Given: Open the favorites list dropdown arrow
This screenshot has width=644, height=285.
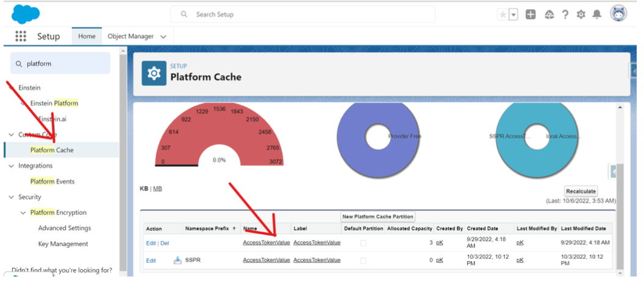Looking at the screenshot, I should pos(513,15).
